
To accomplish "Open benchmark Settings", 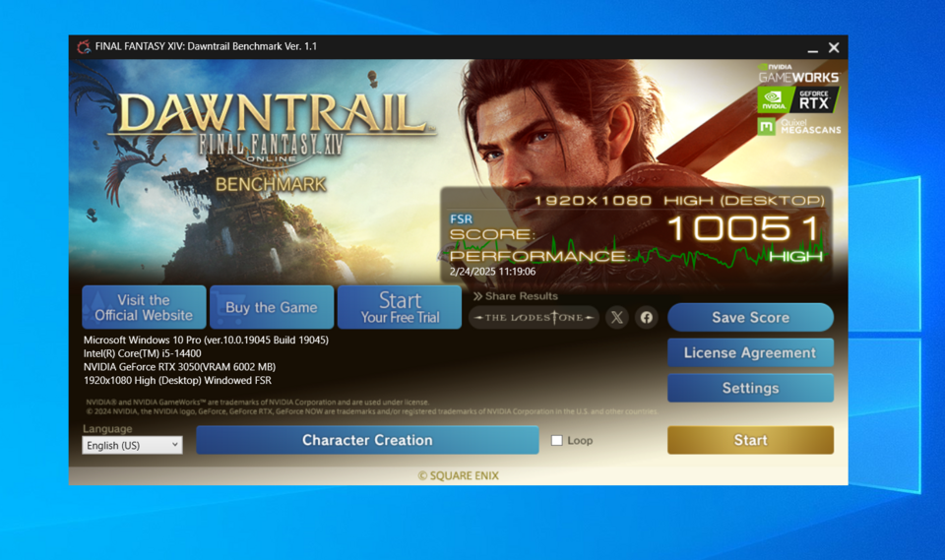I will pyautogui.click(x=750, y=388).
